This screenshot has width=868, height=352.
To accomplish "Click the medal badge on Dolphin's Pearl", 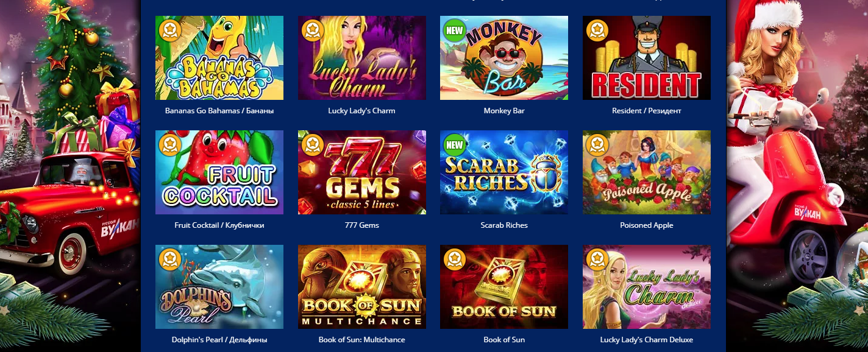I will [x=170, y=259].
